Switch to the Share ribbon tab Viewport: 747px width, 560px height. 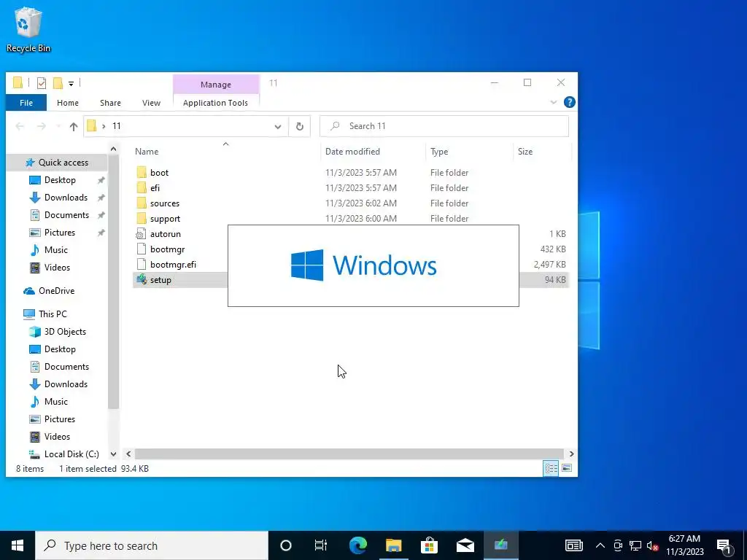click(x=111, y=103)
